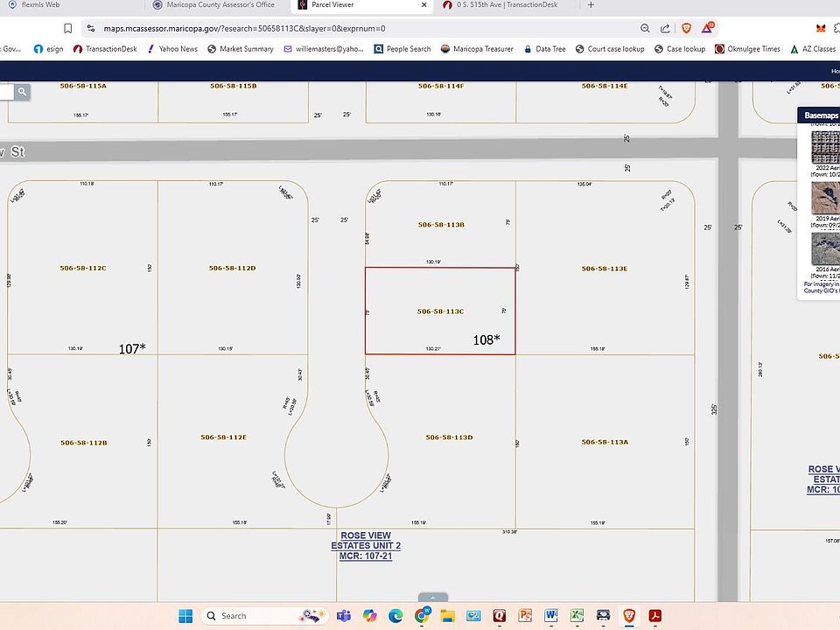Launch Adobe Acrobat from the taskbar

point(654,616)
